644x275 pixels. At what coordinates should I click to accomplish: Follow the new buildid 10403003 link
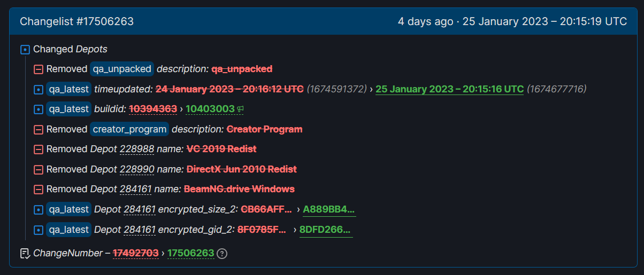point(210,109)
